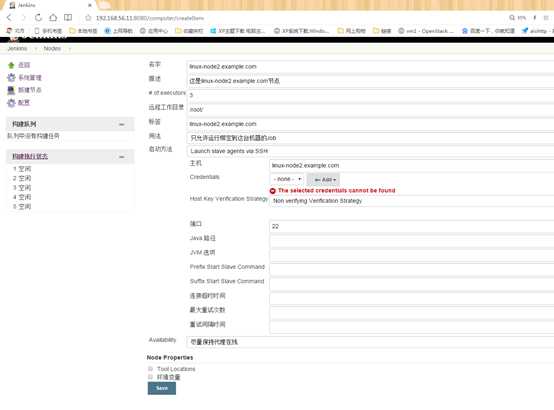
Task: Click bookmark star beside address bar
Action: (x=88, y=18)
